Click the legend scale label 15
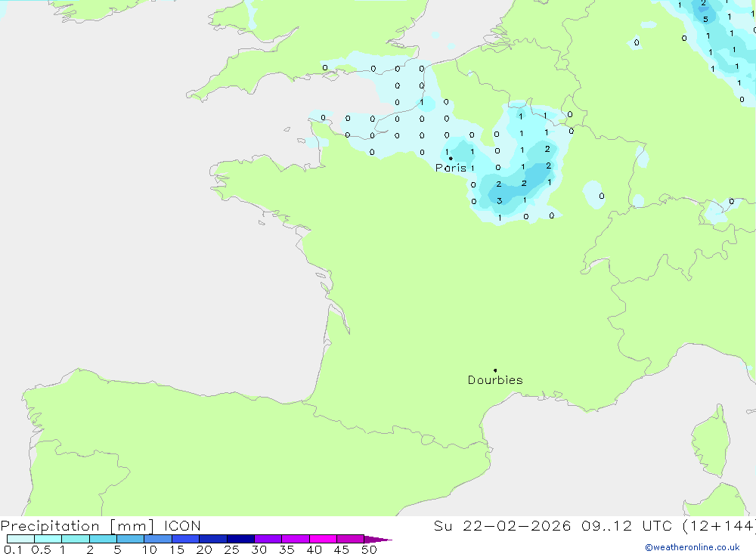 177,549
